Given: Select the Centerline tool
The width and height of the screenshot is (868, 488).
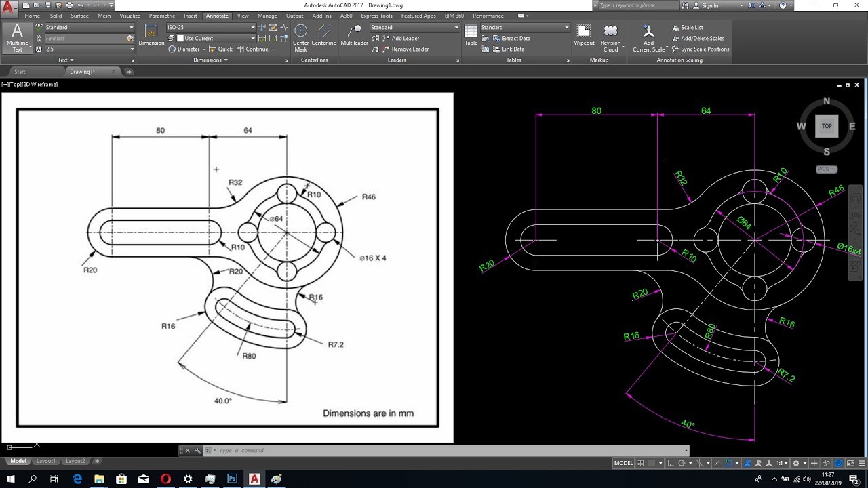Looking at the screenshot, I should point(323,35).
